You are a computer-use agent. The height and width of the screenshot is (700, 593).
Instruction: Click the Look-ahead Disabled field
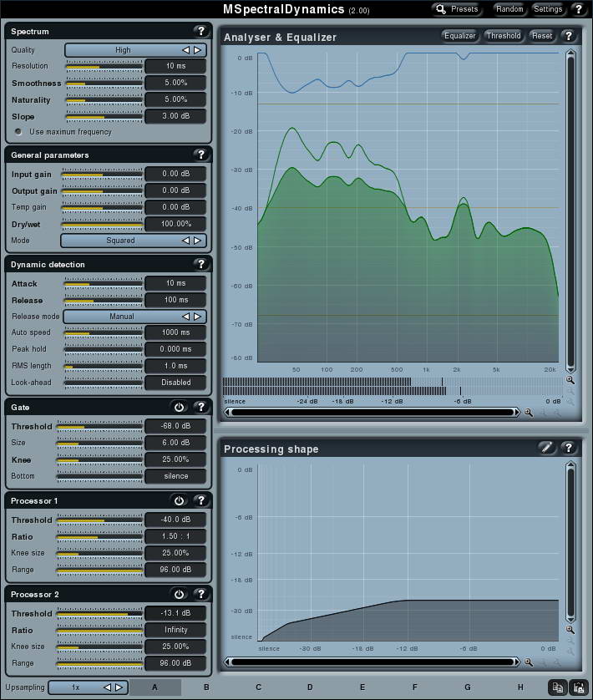point(175,383)
